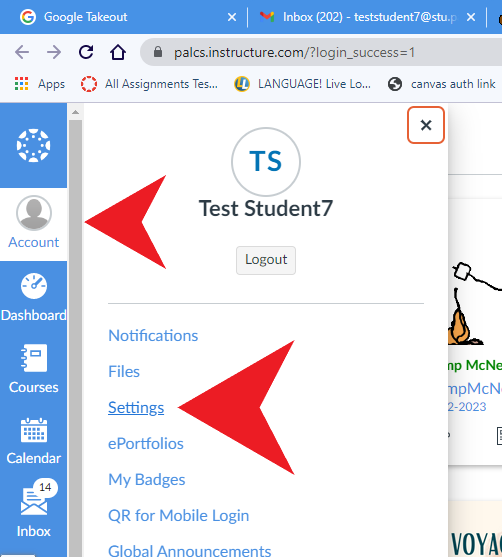Go to Dashboard in the sidebar
502x557 pixels.
coord(33,297)
